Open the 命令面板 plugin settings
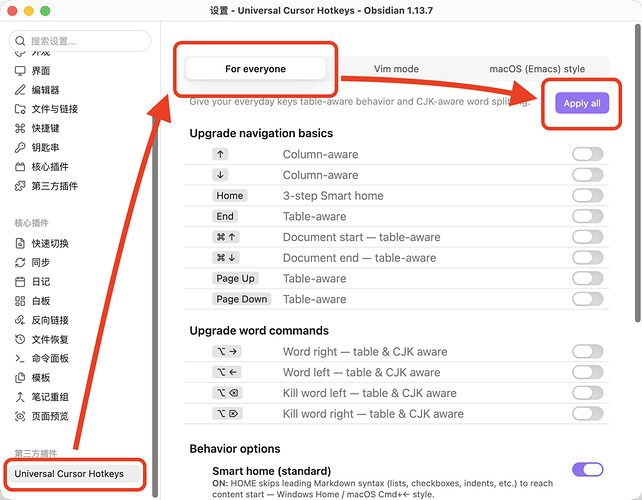 50,358
